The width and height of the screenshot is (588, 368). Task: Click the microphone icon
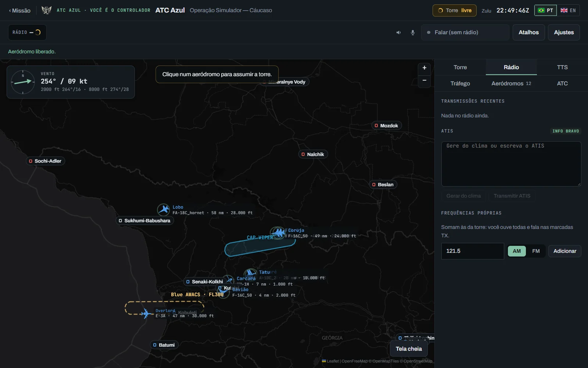(413, 32)
